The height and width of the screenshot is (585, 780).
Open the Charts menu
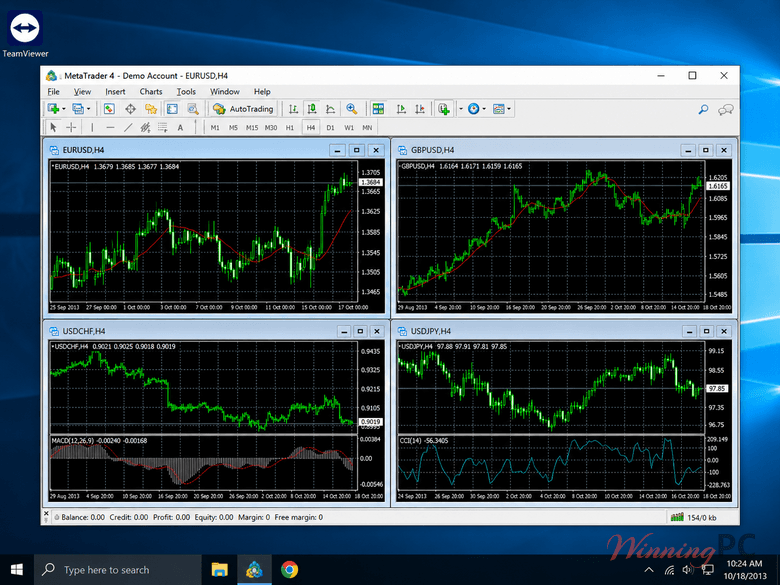[151, 92]
